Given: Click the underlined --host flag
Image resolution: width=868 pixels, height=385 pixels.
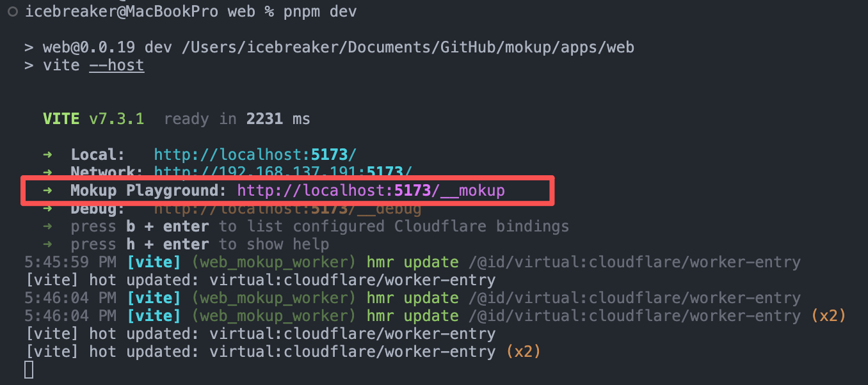Looking at the screenshot, I should [116, 65].
